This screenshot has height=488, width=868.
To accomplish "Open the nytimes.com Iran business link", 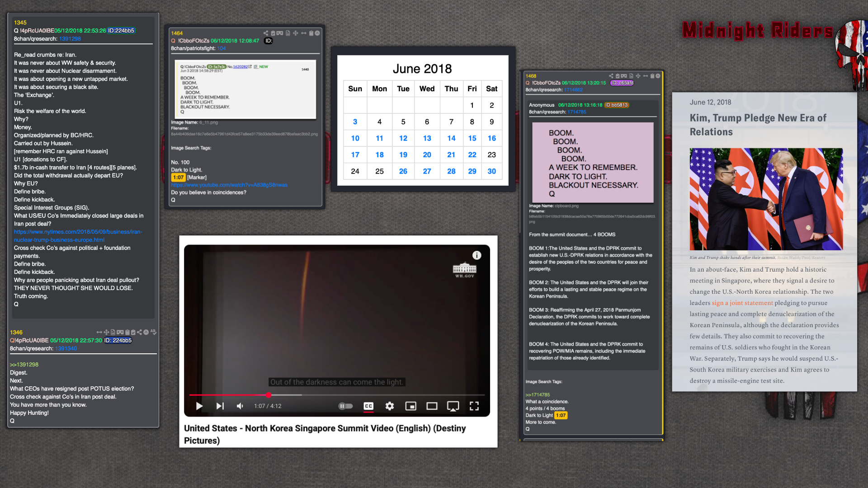I will pyautogui.click(x=78, y=236).
